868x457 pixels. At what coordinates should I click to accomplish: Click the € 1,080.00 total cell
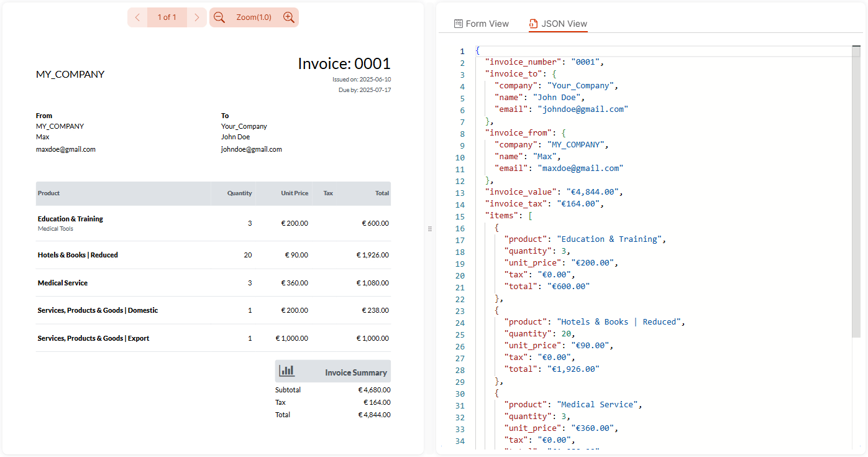pos(373,283)
